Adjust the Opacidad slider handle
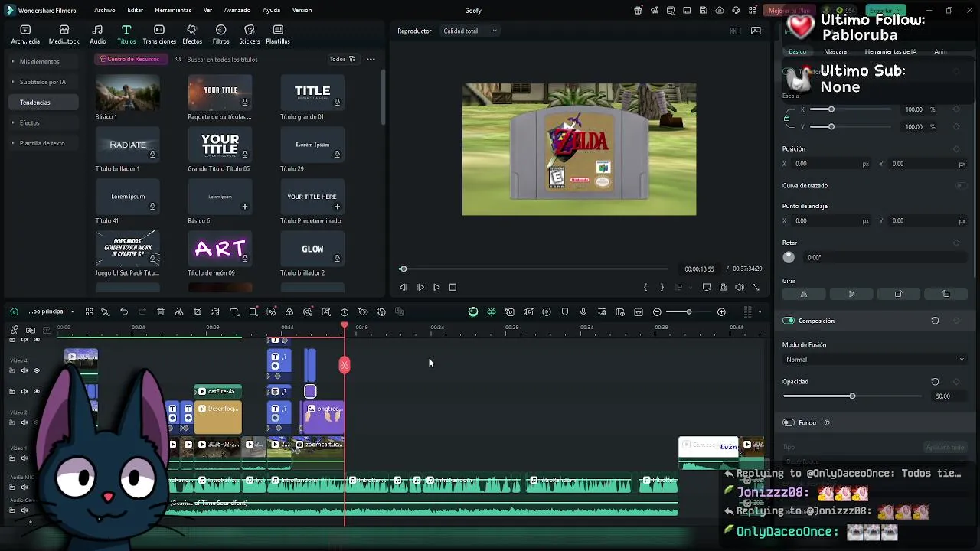Image resolution: width=980 pixels, height=551 pixels. 852,396
